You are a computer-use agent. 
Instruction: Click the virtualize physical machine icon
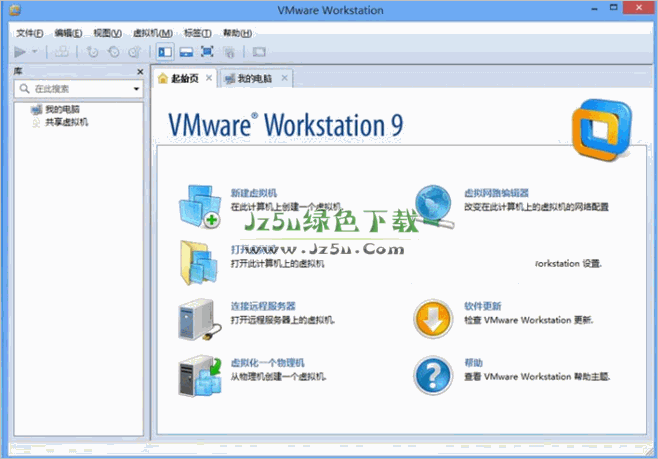coord(200,376)
